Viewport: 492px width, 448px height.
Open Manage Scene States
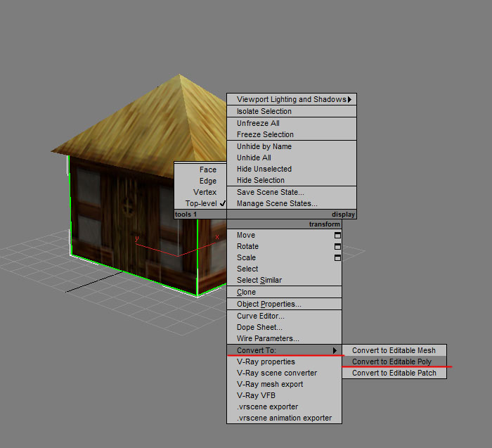(292, 203)
